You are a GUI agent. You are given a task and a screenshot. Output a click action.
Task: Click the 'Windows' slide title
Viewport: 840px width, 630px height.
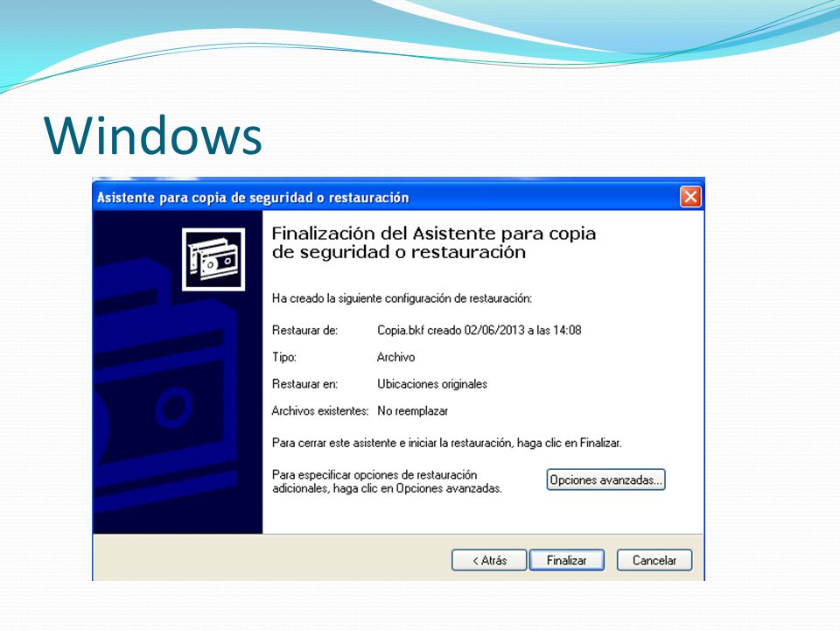(x=153, y=135)
